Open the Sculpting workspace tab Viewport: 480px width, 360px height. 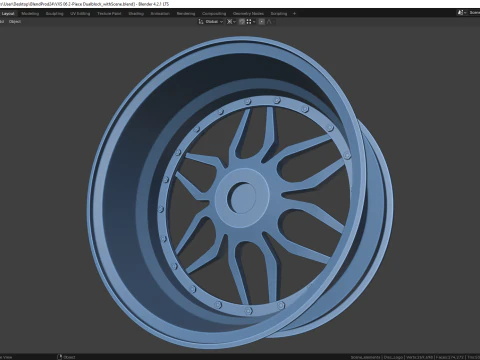coord(54,14)
